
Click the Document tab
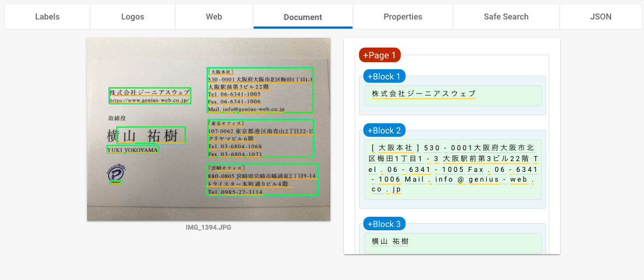click(x=303, y=17)
